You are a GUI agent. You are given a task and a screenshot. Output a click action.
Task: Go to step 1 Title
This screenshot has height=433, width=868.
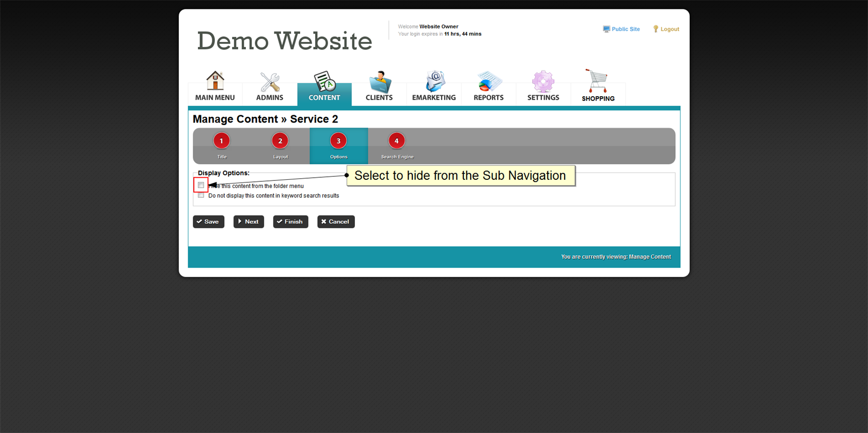pyautogui.click(x=222, y=141)
